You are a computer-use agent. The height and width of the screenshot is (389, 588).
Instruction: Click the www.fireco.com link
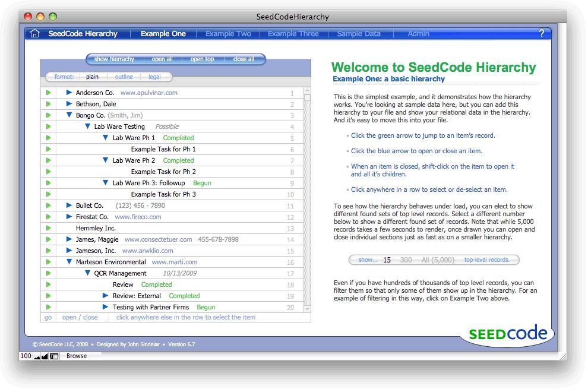[138, 217]
